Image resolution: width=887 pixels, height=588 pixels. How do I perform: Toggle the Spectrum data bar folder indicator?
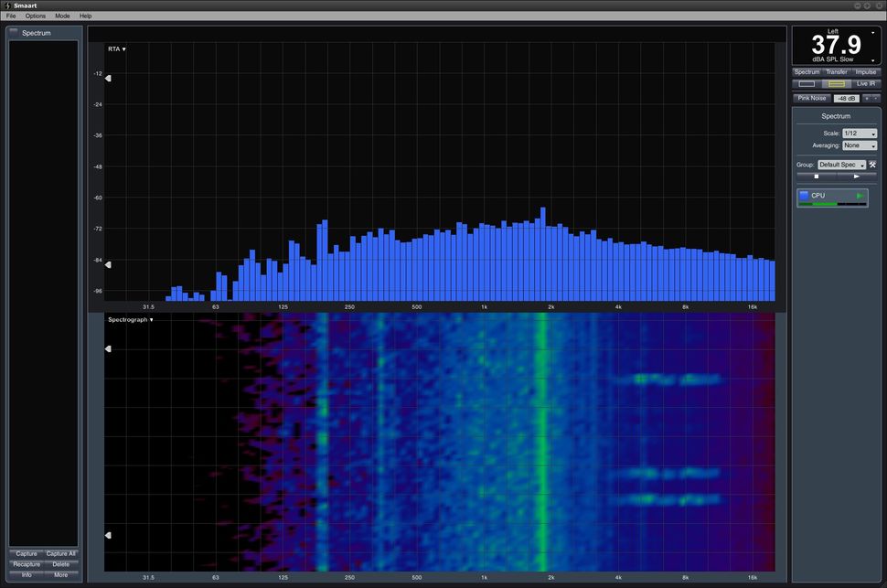14,32
